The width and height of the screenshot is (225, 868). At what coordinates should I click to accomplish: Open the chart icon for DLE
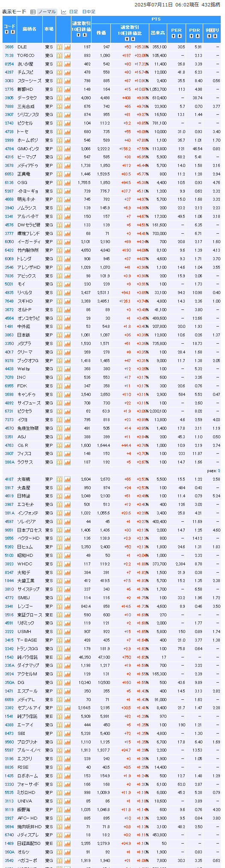pyautogui.click(x=67, y=47)
